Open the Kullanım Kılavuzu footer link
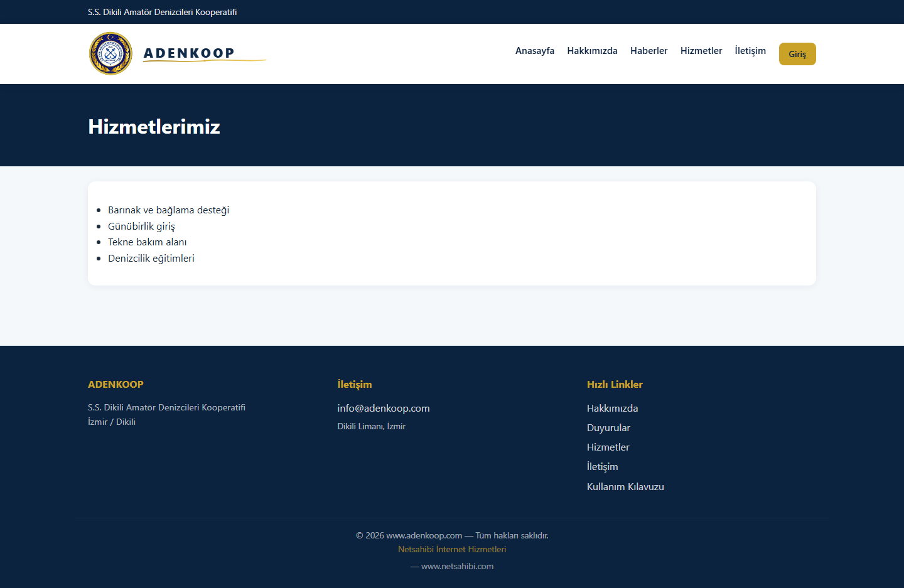904x588 pixels. [625, 487]
